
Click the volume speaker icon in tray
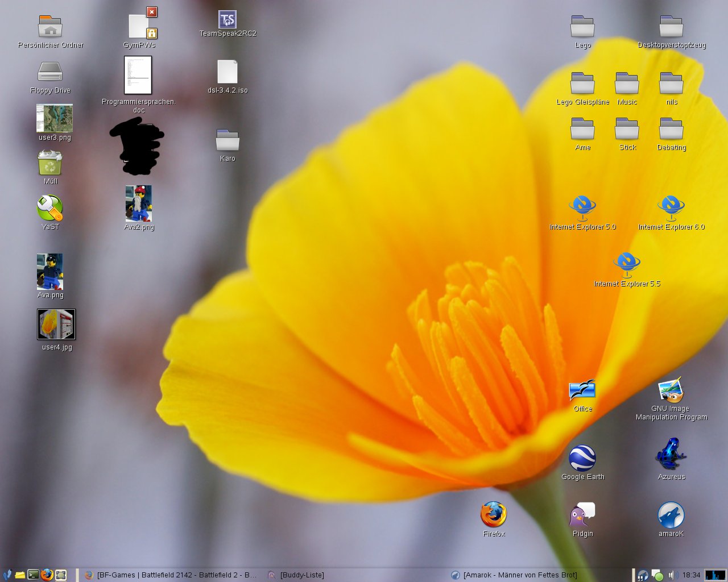(672, 575)
